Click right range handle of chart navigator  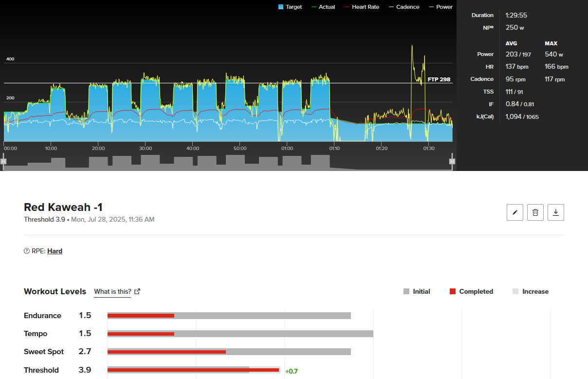pos(452,161)
